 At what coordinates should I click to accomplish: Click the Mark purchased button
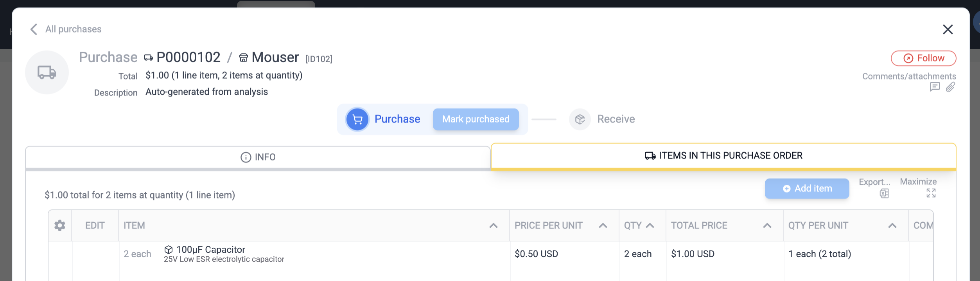476,119
